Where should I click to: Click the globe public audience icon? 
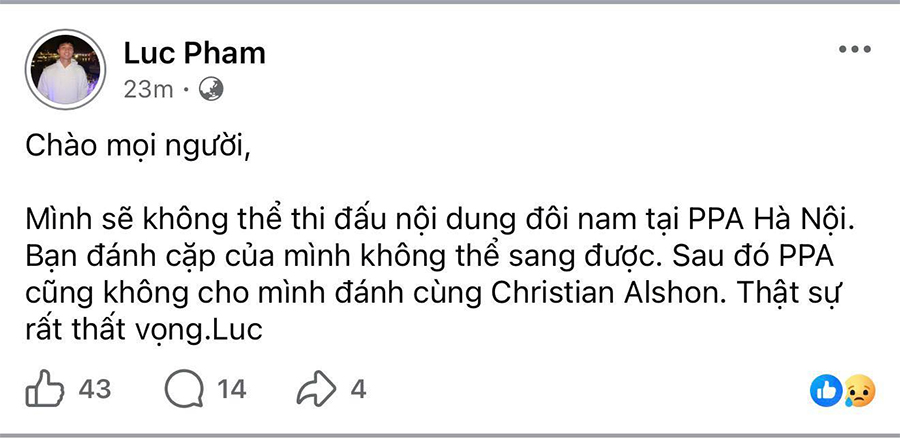pyautogui.click(x=212, y=90)
